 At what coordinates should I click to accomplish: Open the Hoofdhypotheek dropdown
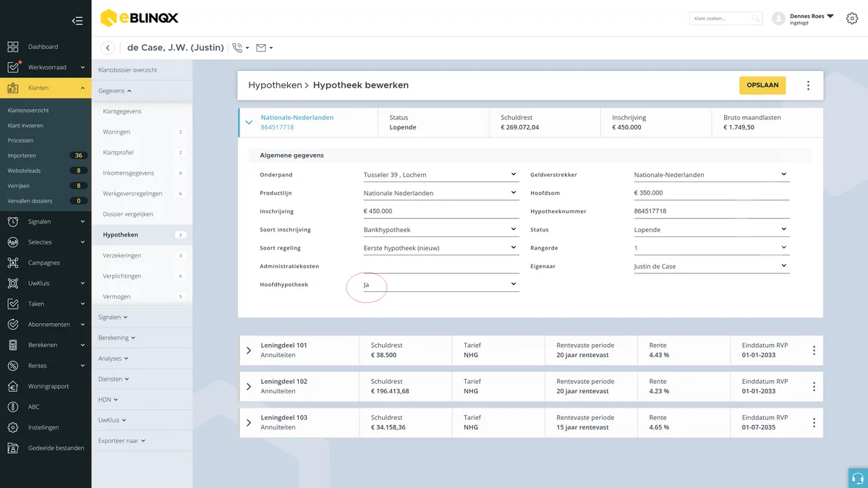tap(441, 284)
